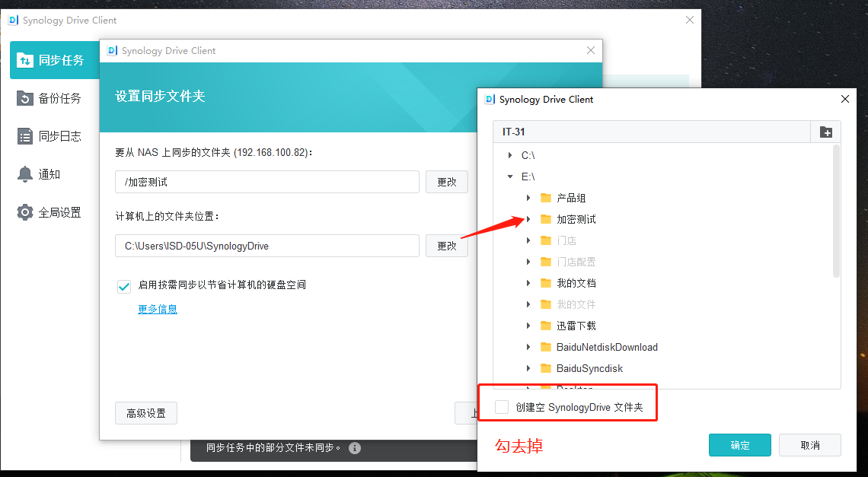Select the E:\ drive label

(x=528, y=176)
